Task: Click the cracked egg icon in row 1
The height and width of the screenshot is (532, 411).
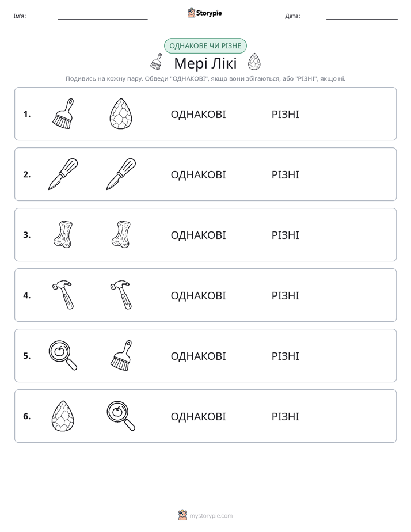Action: point(121,113)
